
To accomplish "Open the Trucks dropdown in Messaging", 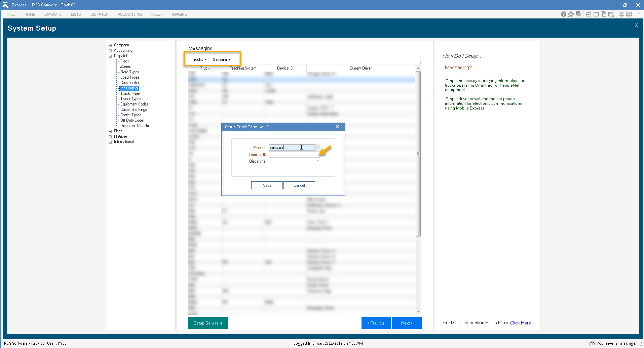I will point(199,59).
